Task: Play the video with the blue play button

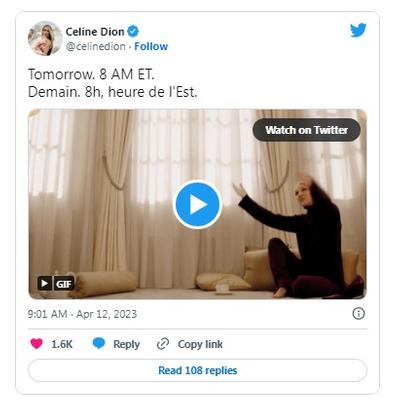Action: (198, 204)
